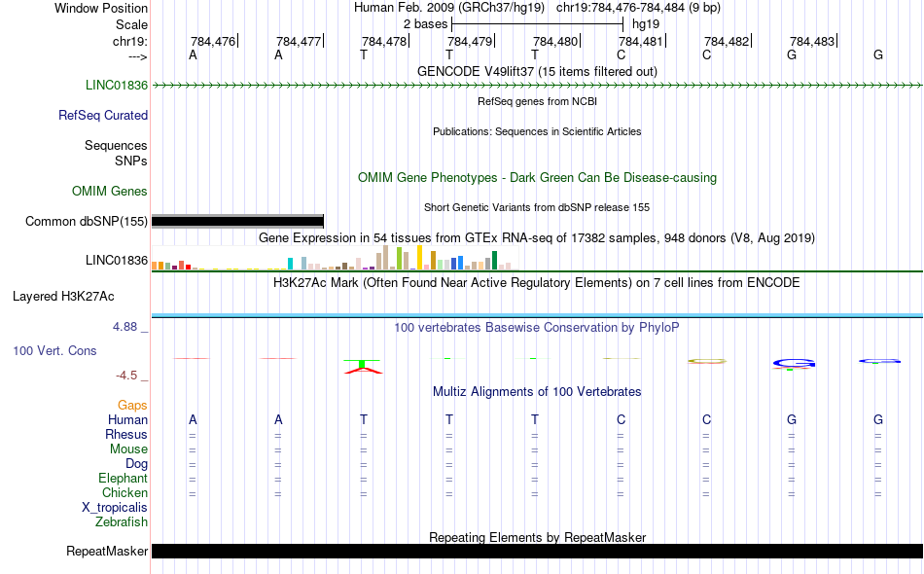The width and height of the screenshot is (924, 574).
Task: Click the -4.5 conservation scale minimum
Action: click(126, 376)
